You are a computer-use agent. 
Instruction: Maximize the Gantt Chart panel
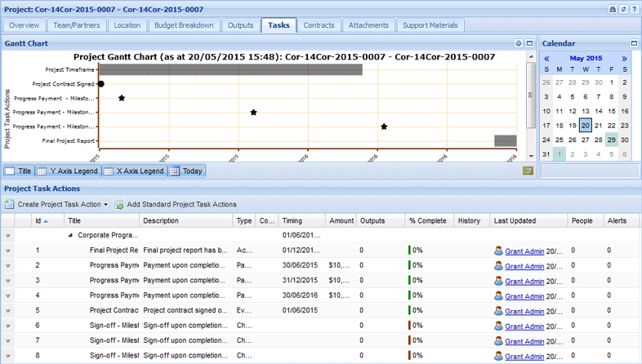click(529, 42)
